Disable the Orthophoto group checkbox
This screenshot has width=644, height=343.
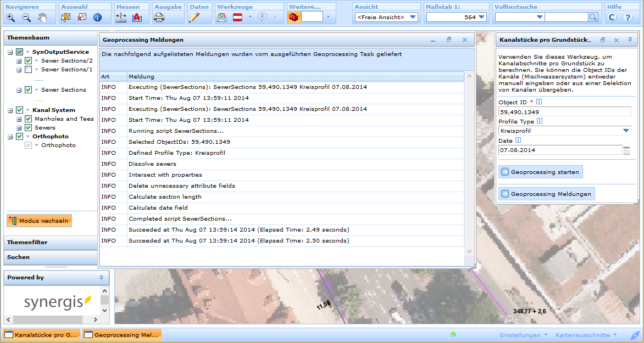(x=19, y=136)
